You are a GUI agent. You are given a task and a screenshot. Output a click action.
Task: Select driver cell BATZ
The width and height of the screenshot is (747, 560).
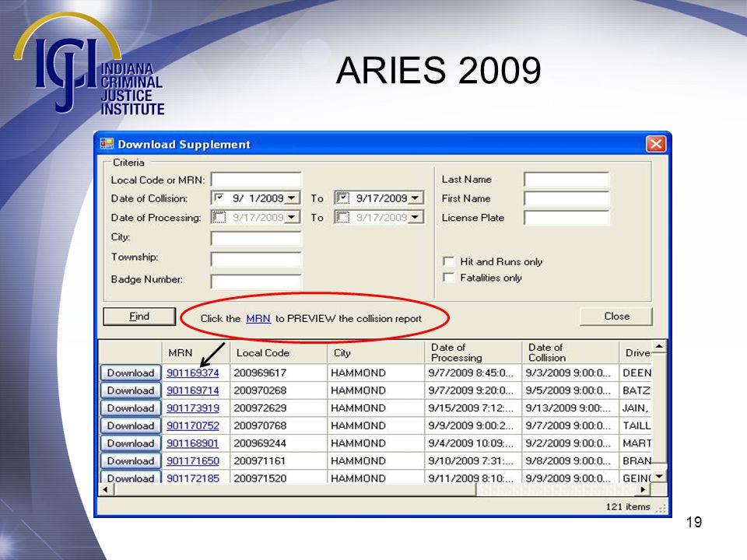636,390
